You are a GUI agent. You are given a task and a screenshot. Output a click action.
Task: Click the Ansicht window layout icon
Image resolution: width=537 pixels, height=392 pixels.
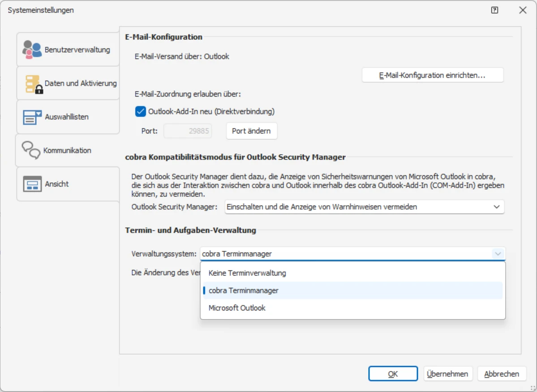pos(32,184)
